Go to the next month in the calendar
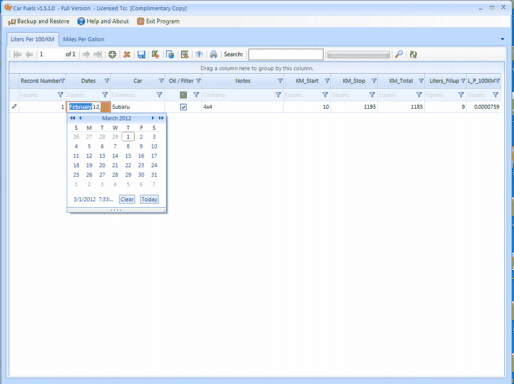This screenshot has width=514, height=384. pos(153,118)
